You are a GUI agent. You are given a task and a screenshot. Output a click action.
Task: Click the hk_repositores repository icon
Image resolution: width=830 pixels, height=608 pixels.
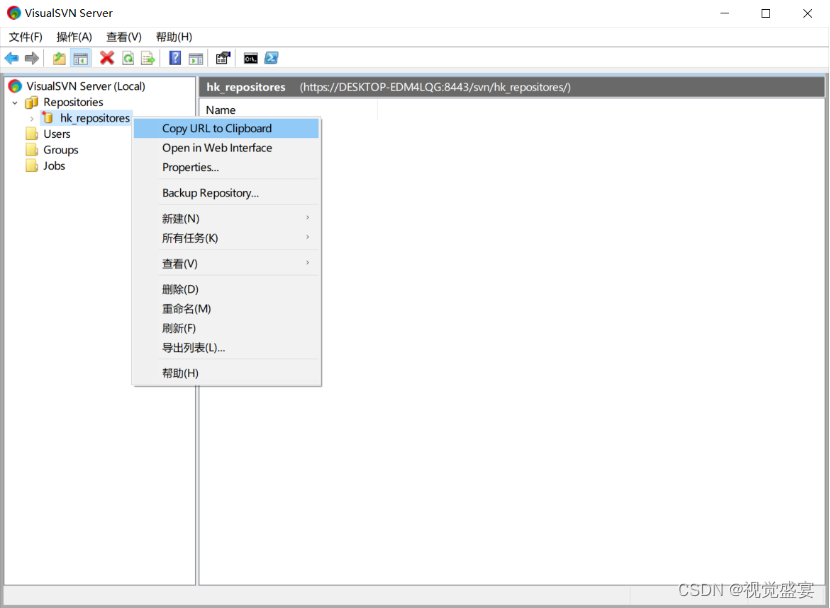tap(48, 117)
